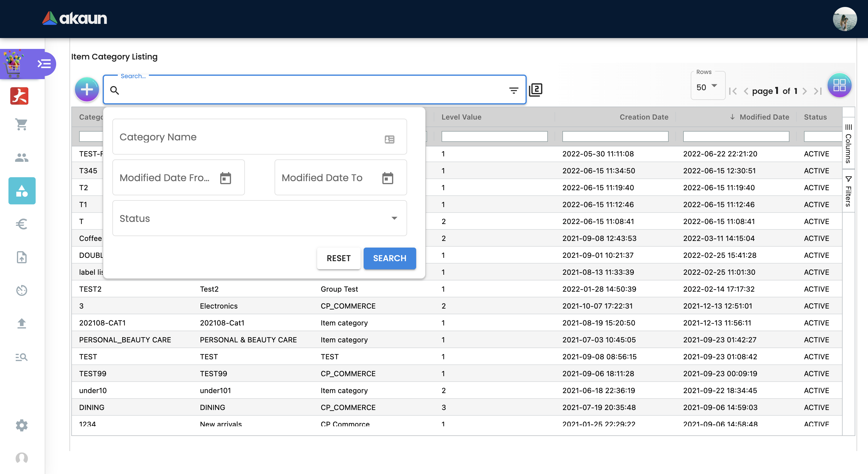Click the advanced search filter icon
Viewport: 868px width, 474px height.
pos(513,90)
